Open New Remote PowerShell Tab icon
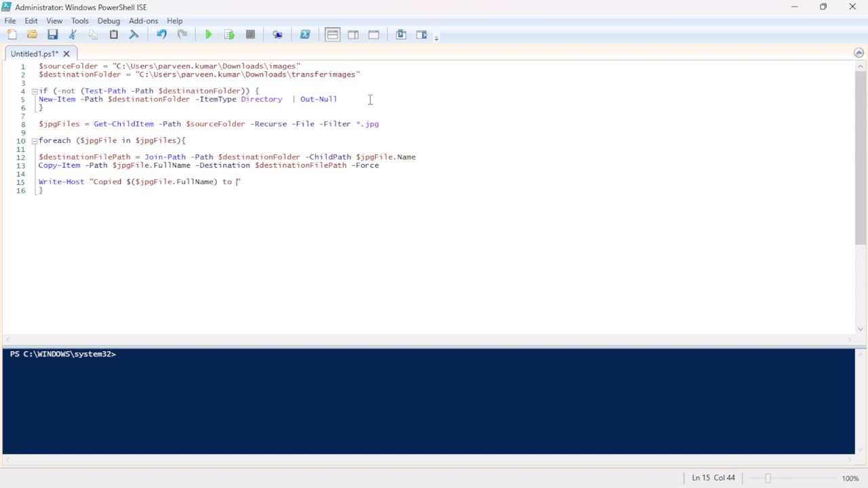This screenshot has height=488, width=868. click(x=277, y=35)
